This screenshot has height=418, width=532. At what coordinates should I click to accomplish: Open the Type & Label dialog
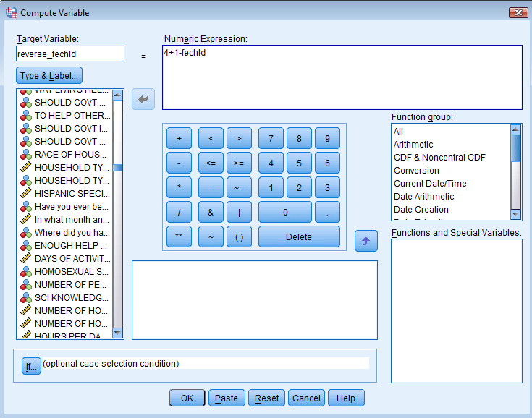(x=49, y=75)
